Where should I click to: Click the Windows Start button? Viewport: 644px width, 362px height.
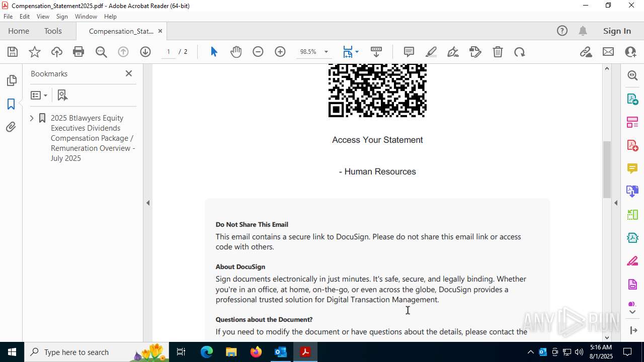(12, 352)
